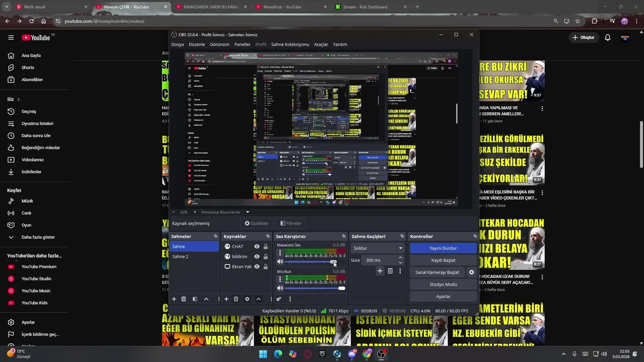The height and width of the screenshot is (362, 644).
Task: Open Mic/Aux channel options dots
Action: 280,279
